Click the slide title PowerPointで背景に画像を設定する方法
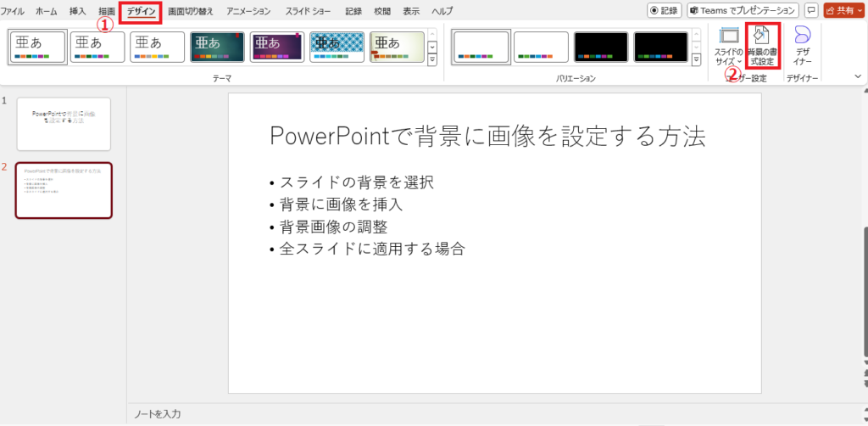This screenshot has height=426, width=868. (487, 137)
